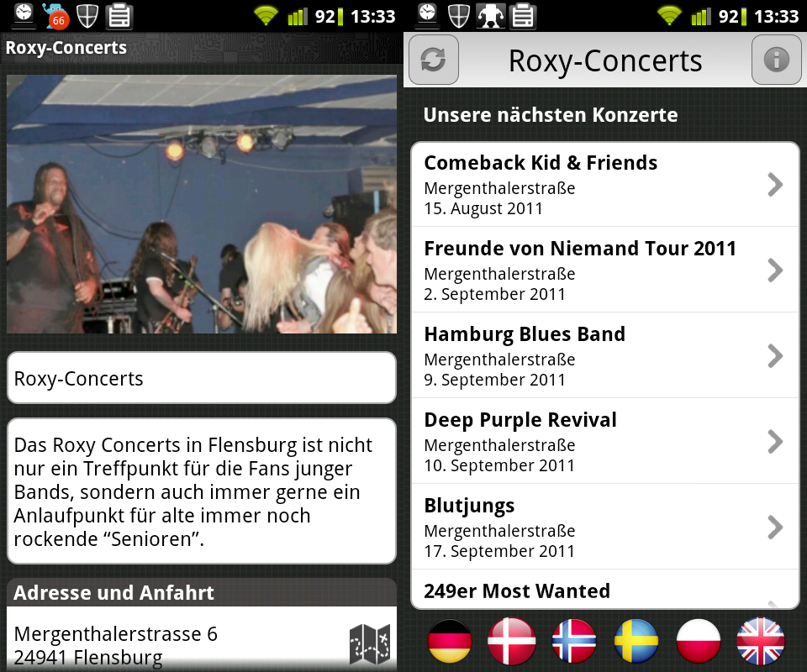Choose the Polish flag icon
This screenshot has width=807, height=672.
(698, 641)
